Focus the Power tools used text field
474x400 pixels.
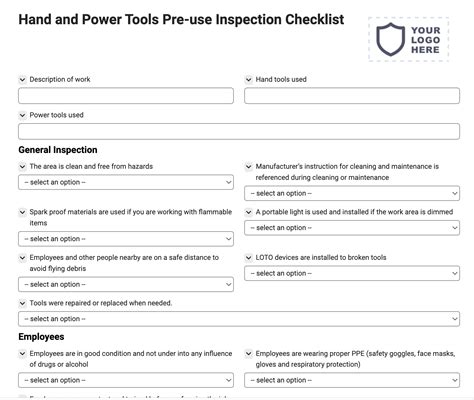click(239, 131)
